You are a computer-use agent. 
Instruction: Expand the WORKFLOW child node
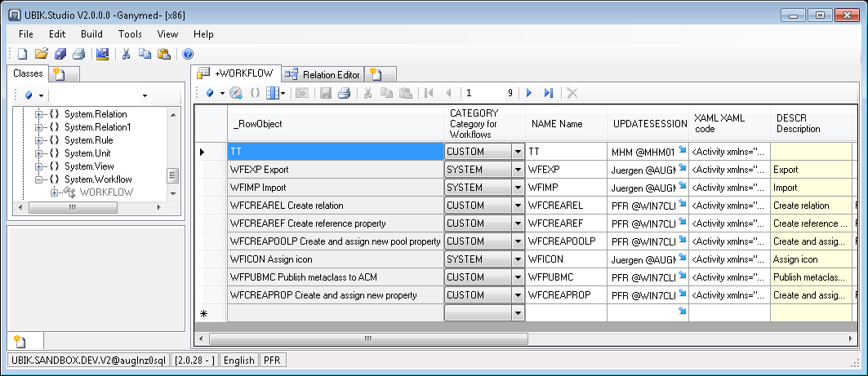pos(55,192)
